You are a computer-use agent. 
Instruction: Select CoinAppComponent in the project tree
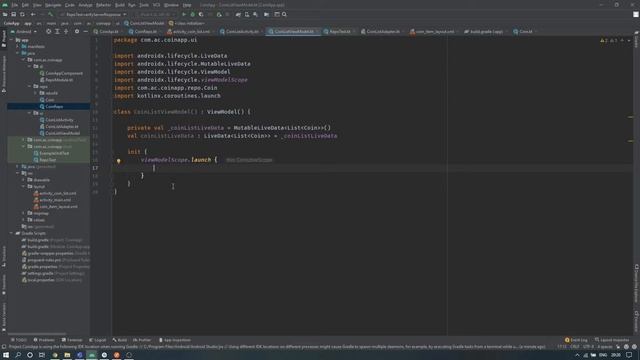pyautogui.click(x=64, y=73)
